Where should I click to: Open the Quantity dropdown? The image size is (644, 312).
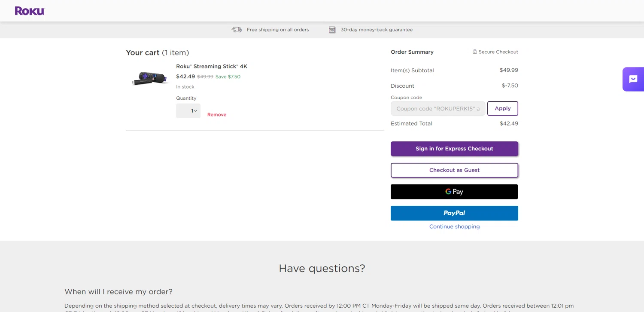[x=188, y=111]
